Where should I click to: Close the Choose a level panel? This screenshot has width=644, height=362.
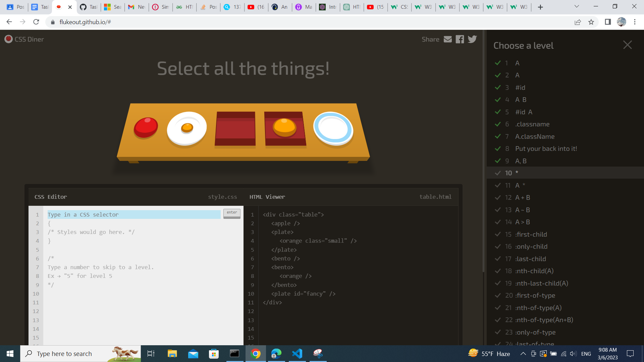[x=627, y=45]
